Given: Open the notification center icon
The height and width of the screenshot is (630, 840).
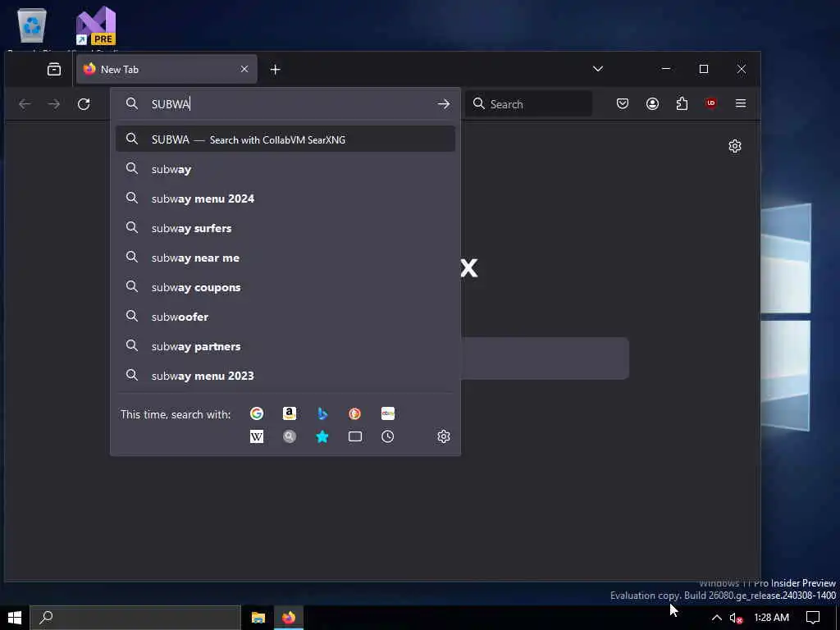Looking at the screenshot, I should (813, 618).
